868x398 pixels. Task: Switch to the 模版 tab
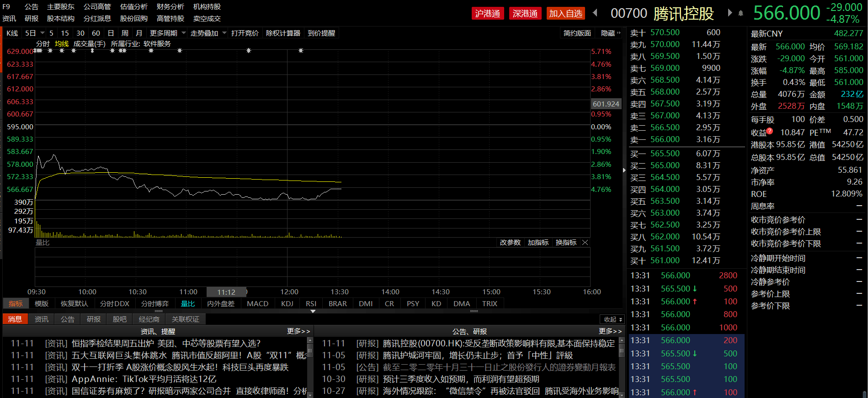(42, 304)
